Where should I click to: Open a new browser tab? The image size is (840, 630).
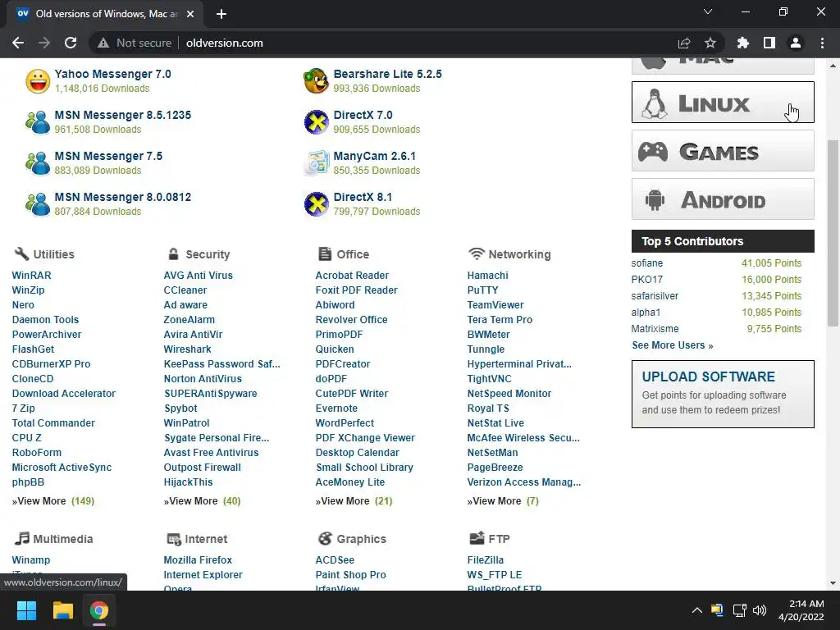[x=221, y=14]
